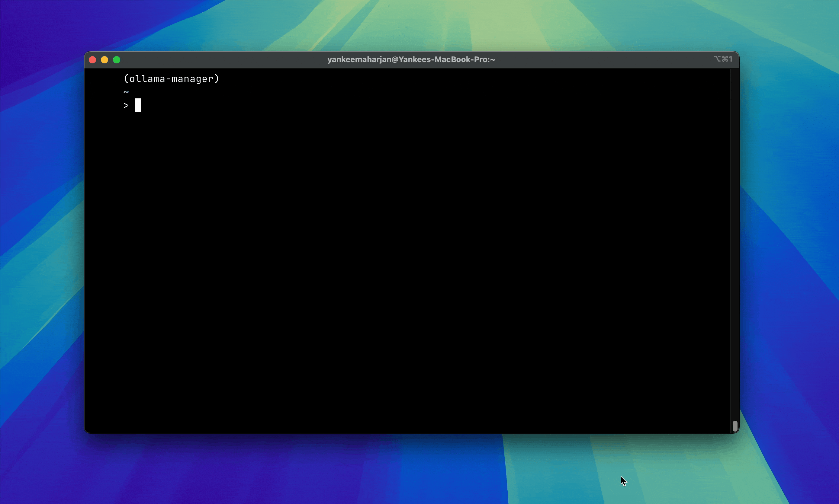This screenshot has width=839, height=504.
Task: Click "yankeemaharjan" username in window title
Action: pyautogui.click(x=359, y=59)
